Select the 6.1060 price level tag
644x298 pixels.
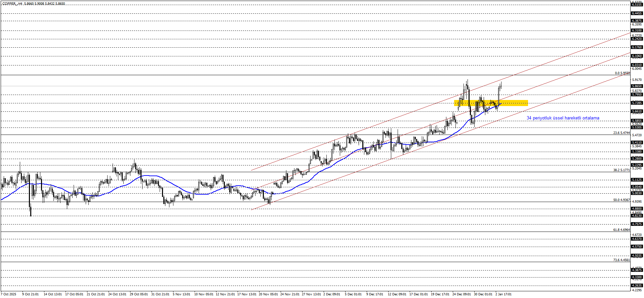637,56
